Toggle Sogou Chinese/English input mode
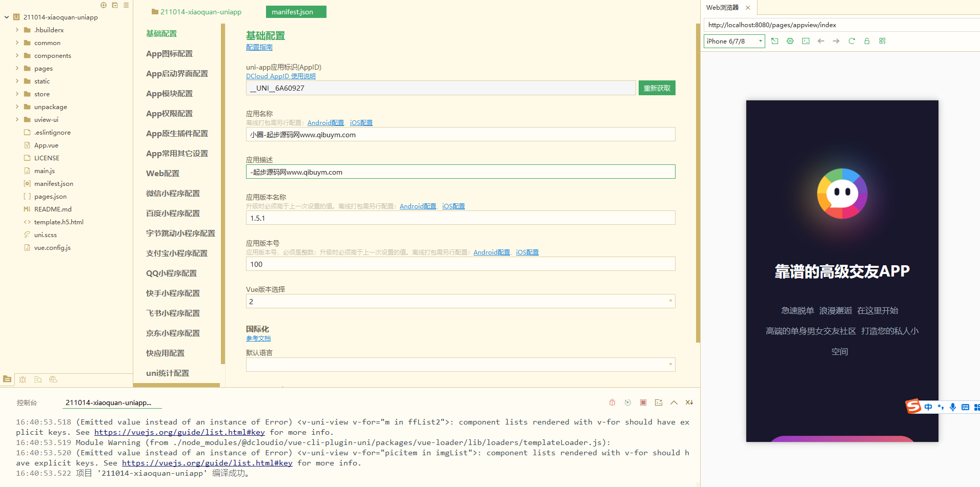The width and height of the screenshot is (980, 487). (x=928, y=407)
